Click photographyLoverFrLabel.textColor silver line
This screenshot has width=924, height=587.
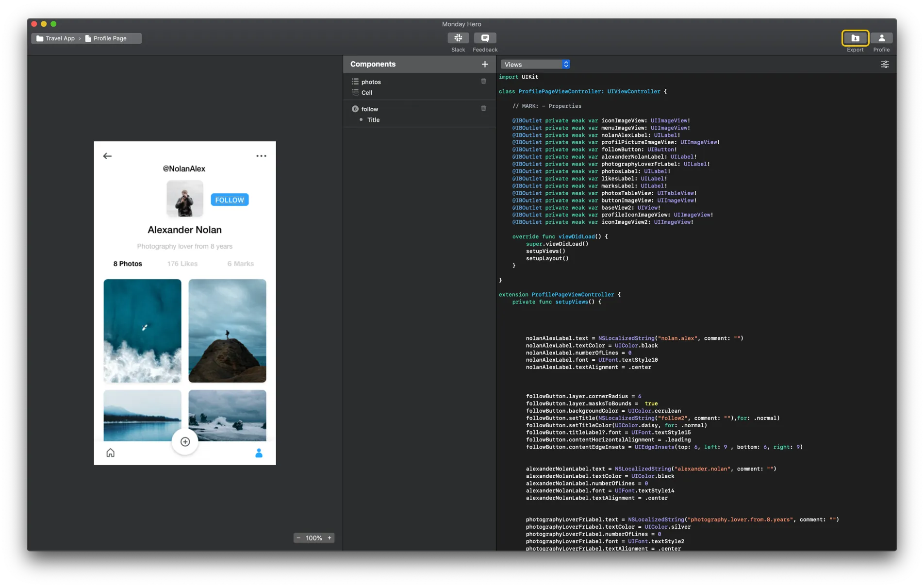tap(608, 527)
